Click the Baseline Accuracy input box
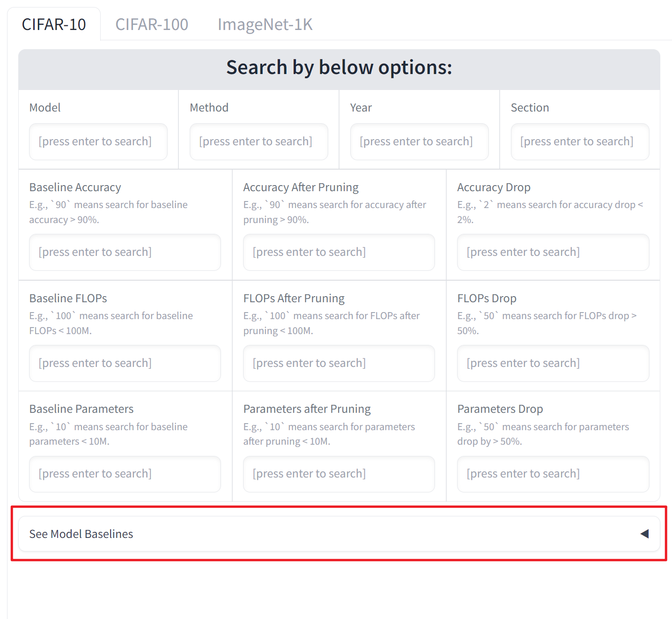The image size is (672, 619). pos(125,252)
